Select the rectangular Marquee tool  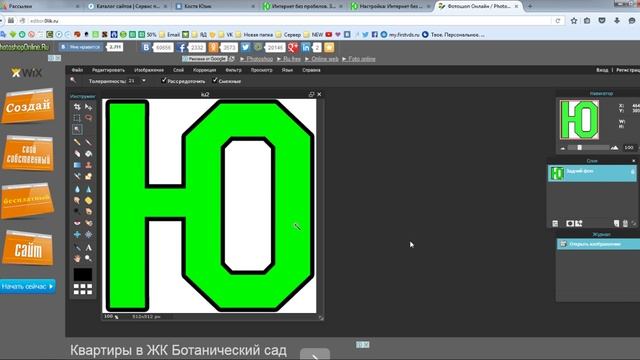pyautogui.click(x=77, y=118)
